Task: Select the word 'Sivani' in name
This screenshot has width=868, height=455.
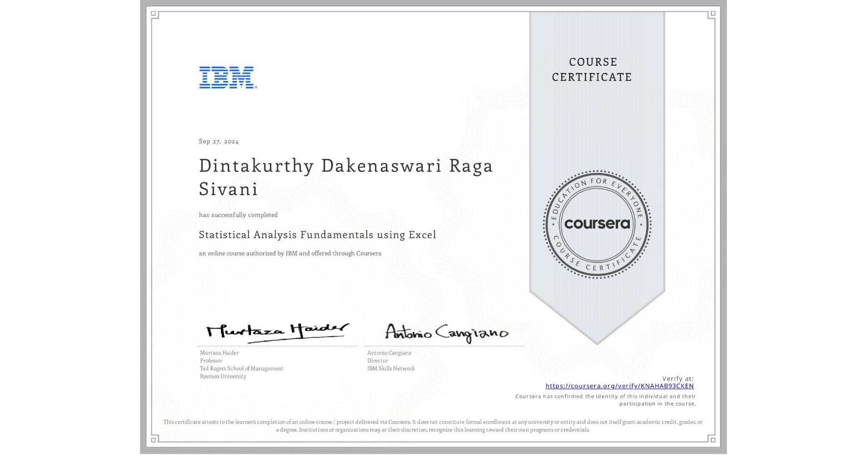Action: click(x=228, y=189)
